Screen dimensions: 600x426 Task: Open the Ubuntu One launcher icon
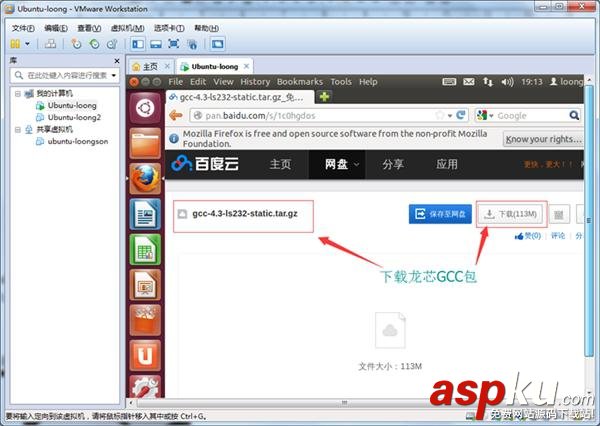pyautogui.click(x=145, y=356)
